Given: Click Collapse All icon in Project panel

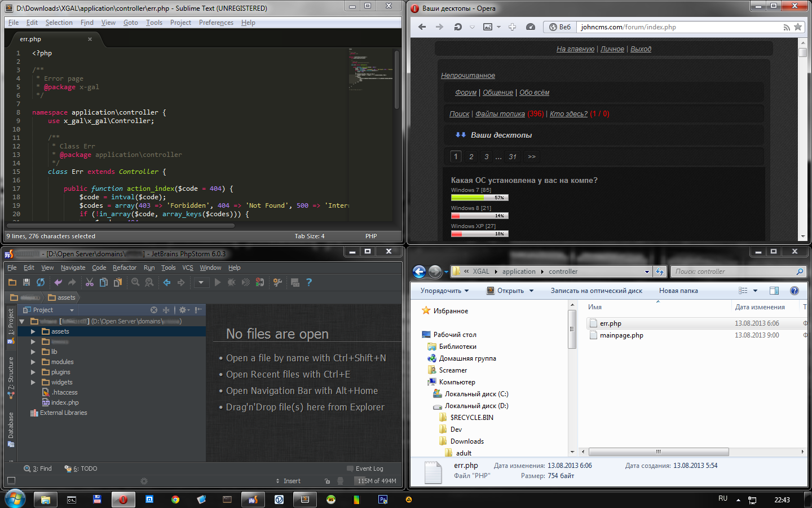Looking at the screenshot, I should pyautogui.click(x=166, y=310).
